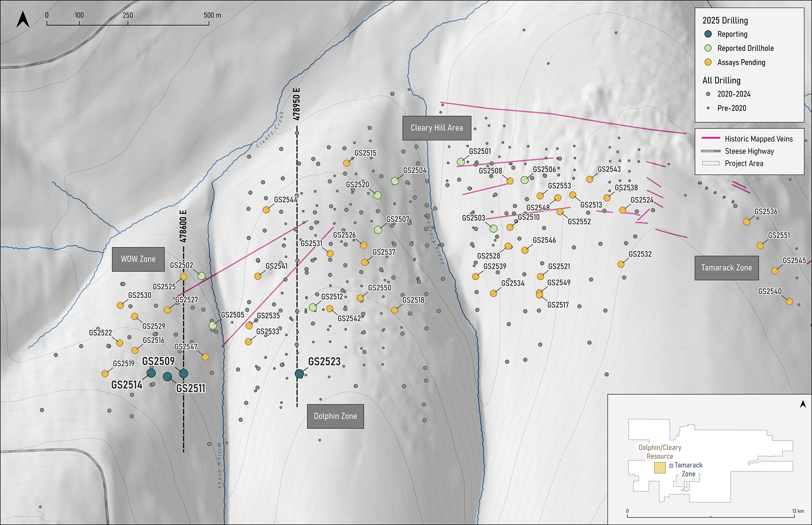Click the north arrow at top left

23,19
